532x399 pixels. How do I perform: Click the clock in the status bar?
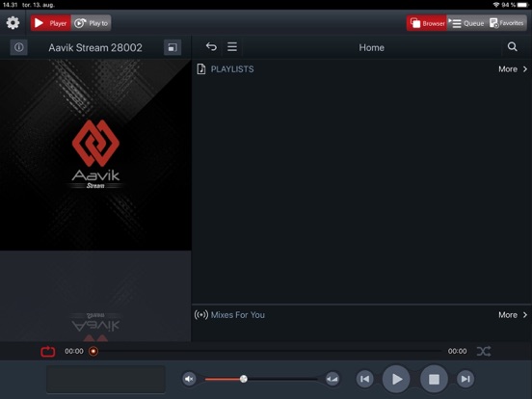click(x=10, y=5)
